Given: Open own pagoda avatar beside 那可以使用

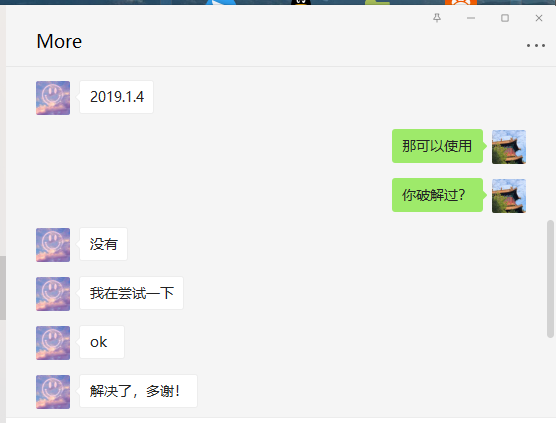Looking at the screenshot, I should [509, 147].
